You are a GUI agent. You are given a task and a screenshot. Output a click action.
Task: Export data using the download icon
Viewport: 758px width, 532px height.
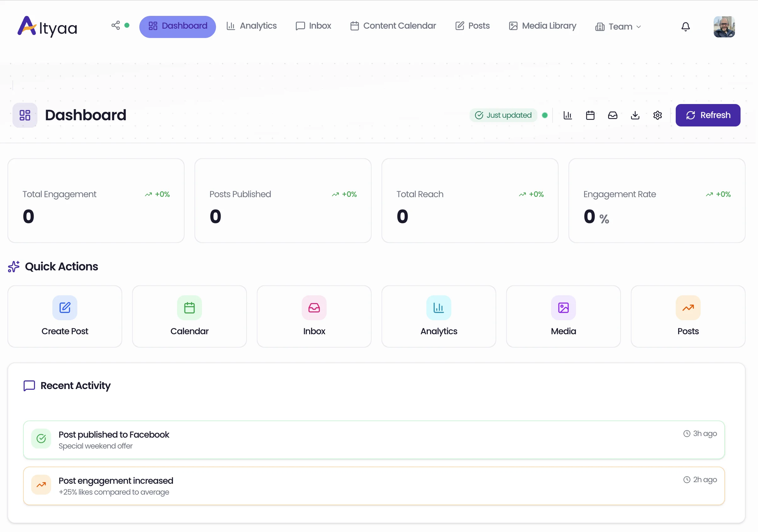coord(635,115)
